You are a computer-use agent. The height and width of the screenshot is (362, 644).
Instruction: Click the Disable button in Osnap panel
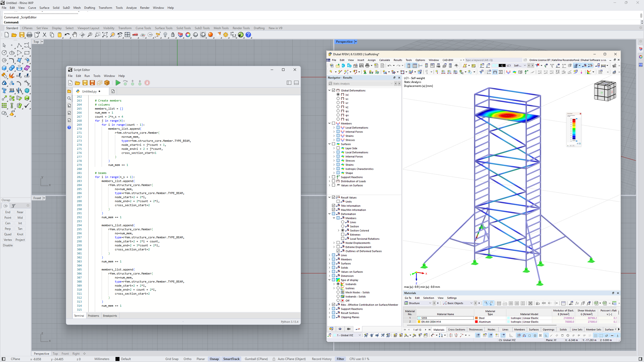click(8, 245)
